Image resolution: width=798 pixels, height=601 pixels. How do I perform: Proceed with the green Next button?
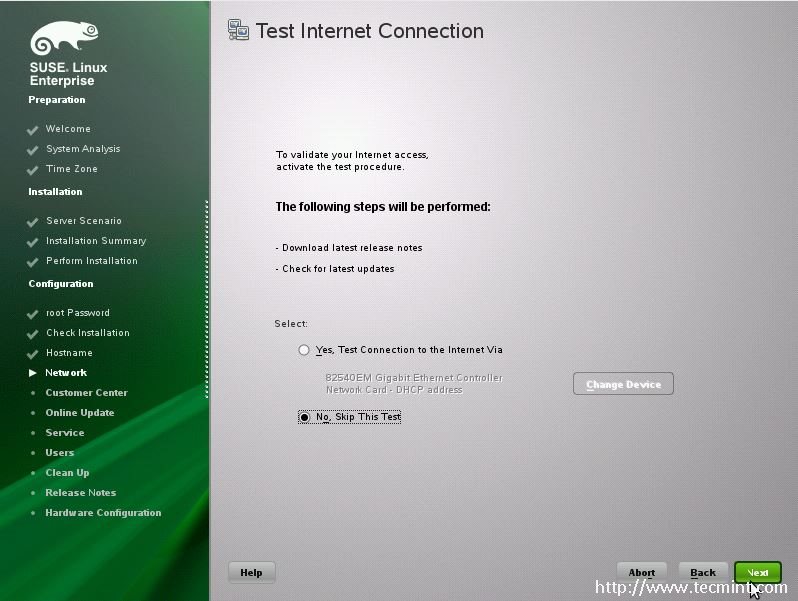(x=758, y=573)
